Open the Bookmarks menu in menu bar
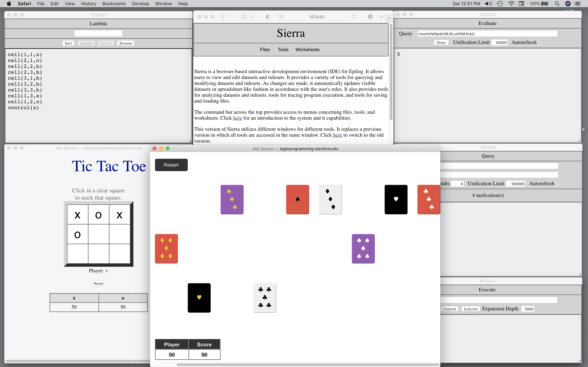 click(x=114, y=4)
